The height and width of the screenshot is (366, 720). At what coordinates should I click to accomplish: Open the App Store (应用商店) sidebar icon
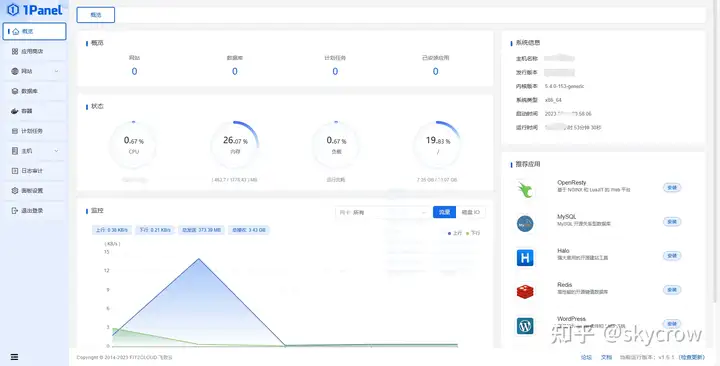15,51
